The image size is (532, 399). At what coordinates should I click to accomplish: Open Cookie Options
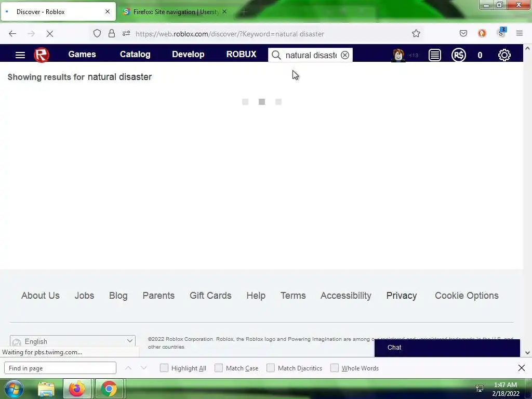tap(467, 296)
